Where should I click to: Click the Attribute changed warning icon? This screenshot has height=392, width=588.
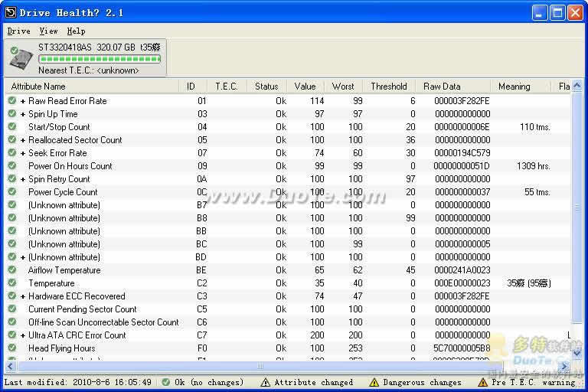point(265,382)
